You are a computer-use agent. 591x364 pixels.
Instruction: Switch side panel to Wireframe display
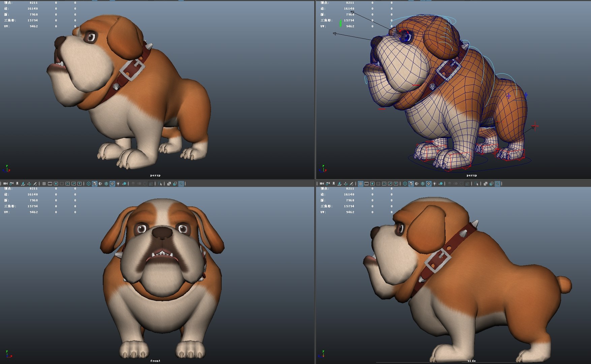click(405, 184)
